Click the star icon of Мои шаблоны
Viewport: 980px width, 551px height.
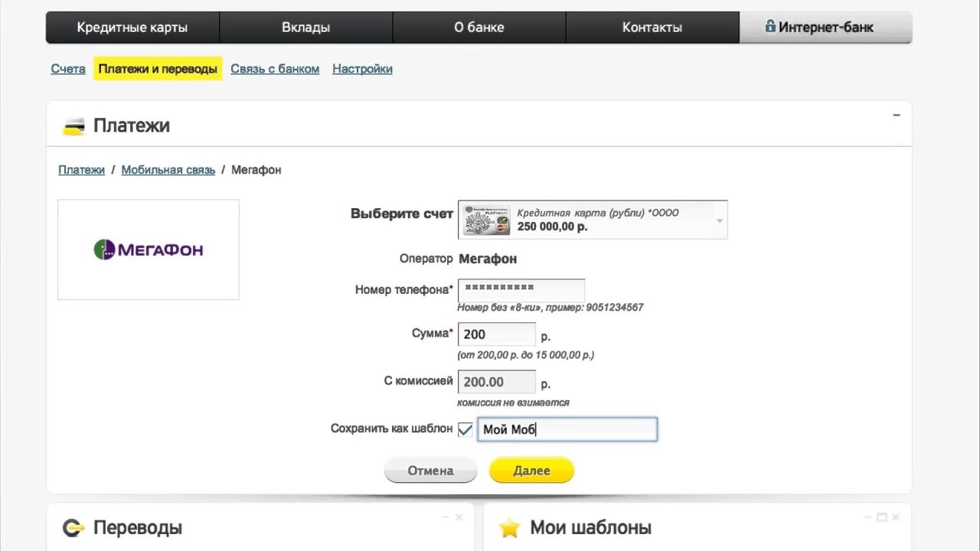tap(509, 528)
